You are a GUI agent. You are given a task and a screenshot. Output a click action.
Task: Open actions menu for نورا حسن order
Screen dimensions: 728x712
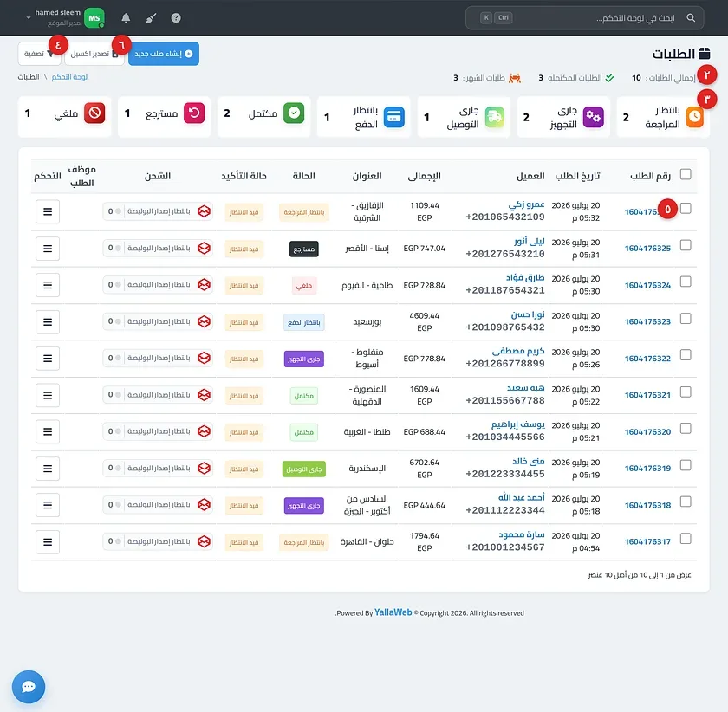48,321
